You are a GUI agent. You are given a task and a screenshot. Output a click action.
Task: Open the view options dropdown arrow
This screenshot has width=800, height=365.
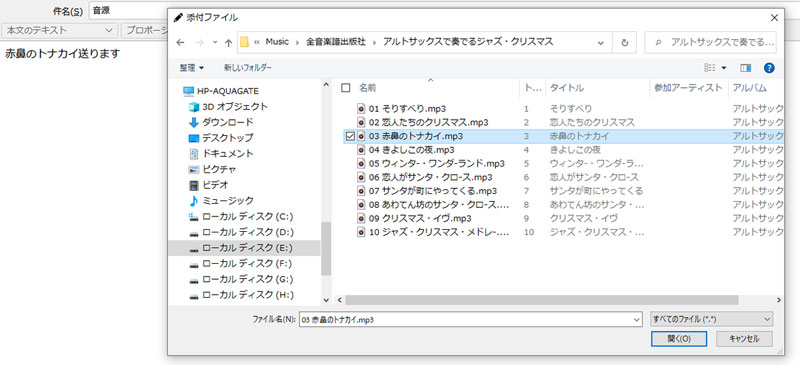click(723, 68)
